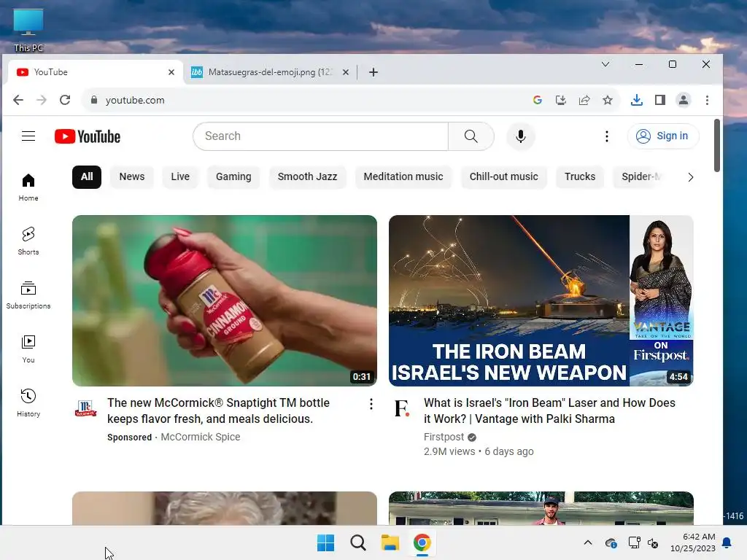Switch to the YouTube tab

point(96,72)
